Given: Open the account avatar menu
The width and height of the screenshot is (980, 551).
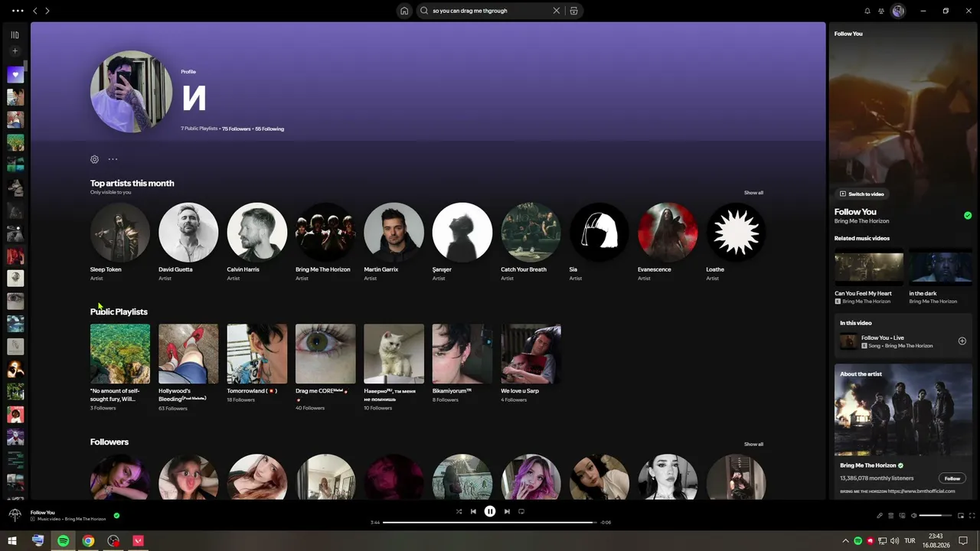Looking at the screenshot, I should click(x=899, y=11).
